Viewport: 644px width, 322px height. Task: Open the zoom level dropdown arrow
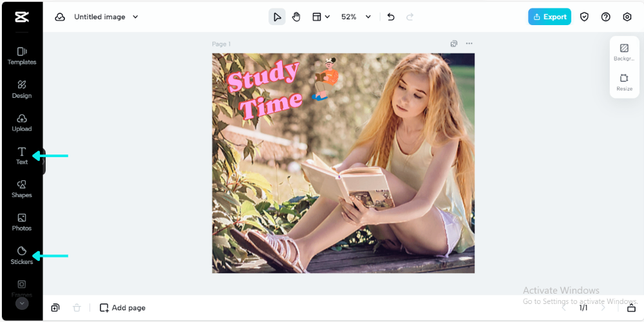click(x=368, y=17)
